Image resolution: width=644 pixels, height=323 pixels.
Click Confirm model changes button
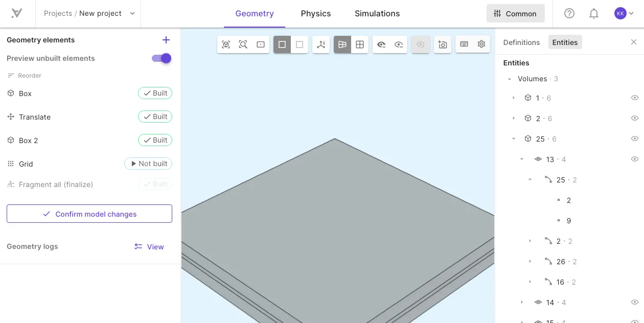tap(89, 214)
